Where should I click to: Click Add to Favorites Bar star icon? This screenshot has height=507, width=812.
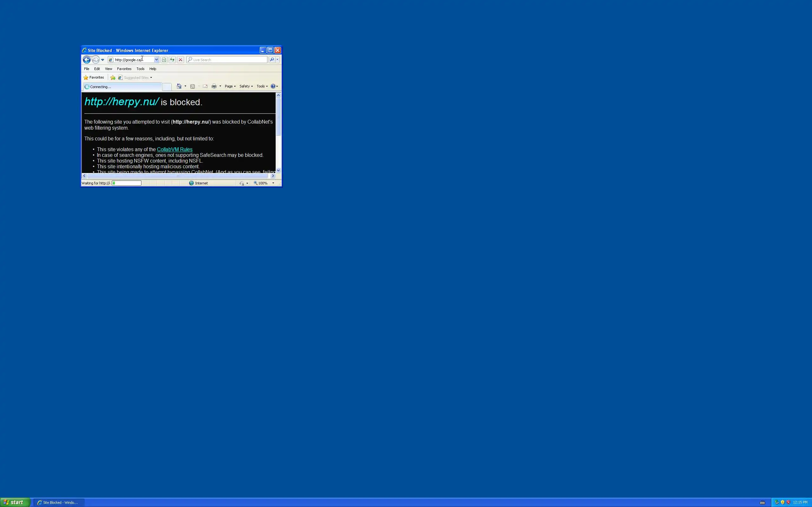[113, 77]
